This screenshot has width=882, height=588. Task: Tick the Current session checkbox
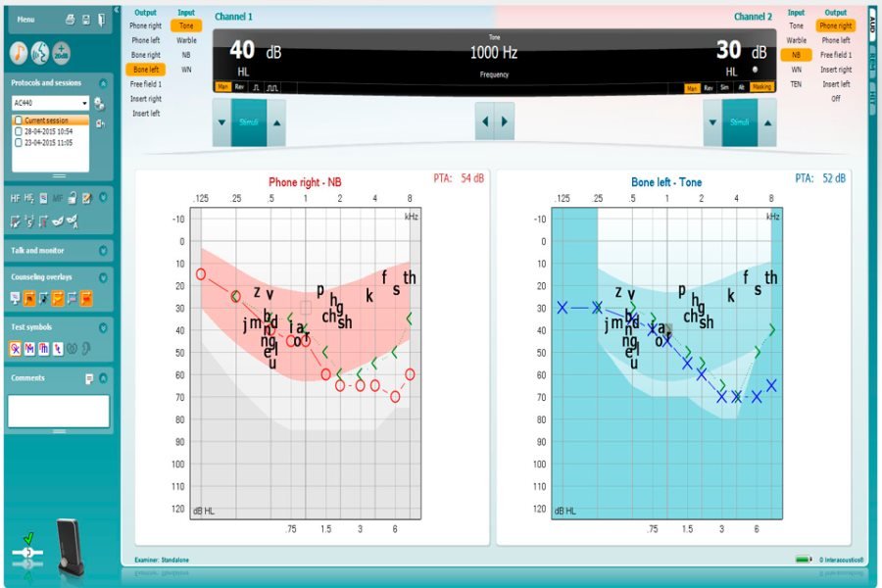click(19, 121)
